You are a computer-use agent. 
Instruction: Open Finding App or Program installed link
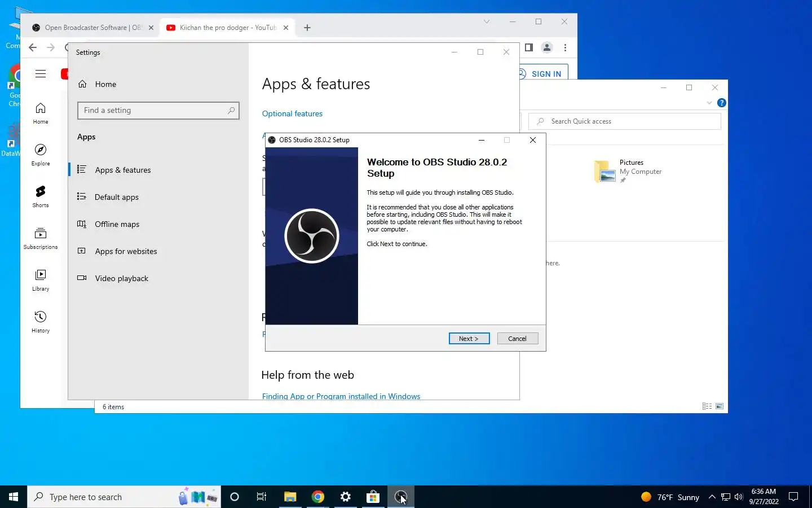pyautogui.click(x=341, y=396)
